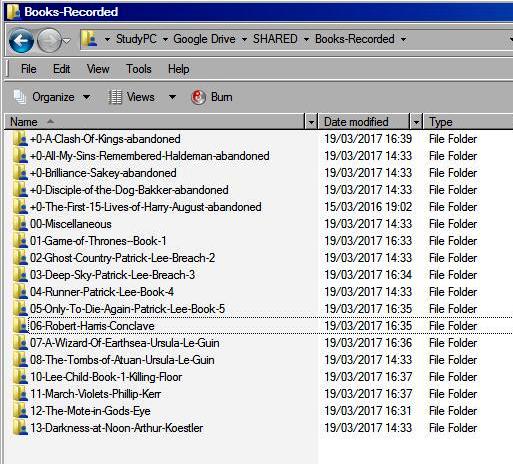513x464 pixels.
Task: Click the Organize toolbar icon
Action: [20, 97]
